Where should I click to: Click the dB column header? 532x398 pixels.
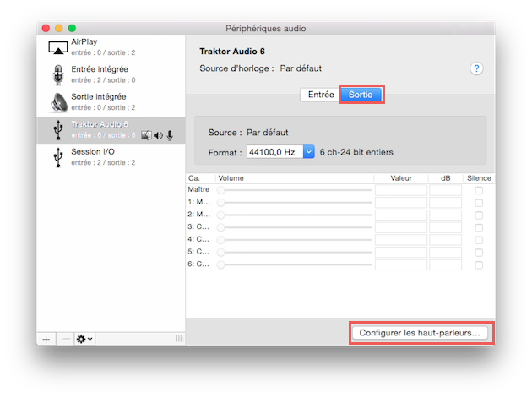tap(446, 178)
